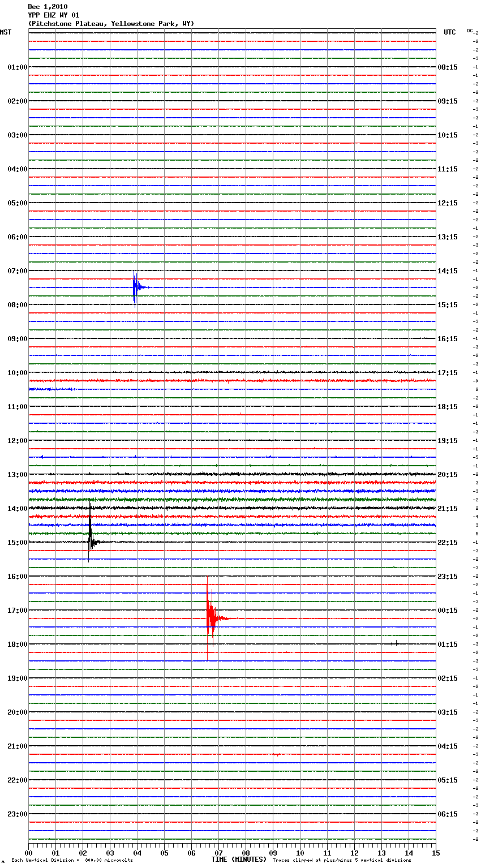Click the "03:15" UTC time label
This screenshot has height=868, width=481.
click(448, 712)
